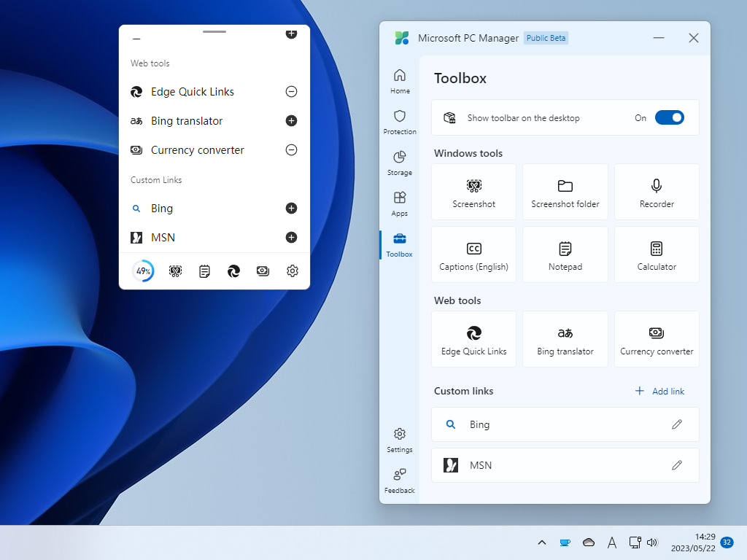Open the volume speaker tray icon
This screenshot has width=747, height=560.
(652, 542)
